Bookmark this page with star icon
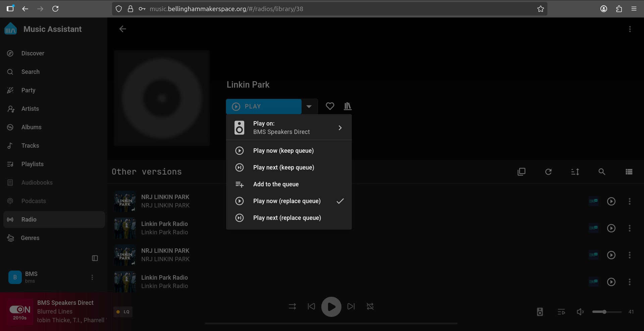644x331 pixels. 541,9
